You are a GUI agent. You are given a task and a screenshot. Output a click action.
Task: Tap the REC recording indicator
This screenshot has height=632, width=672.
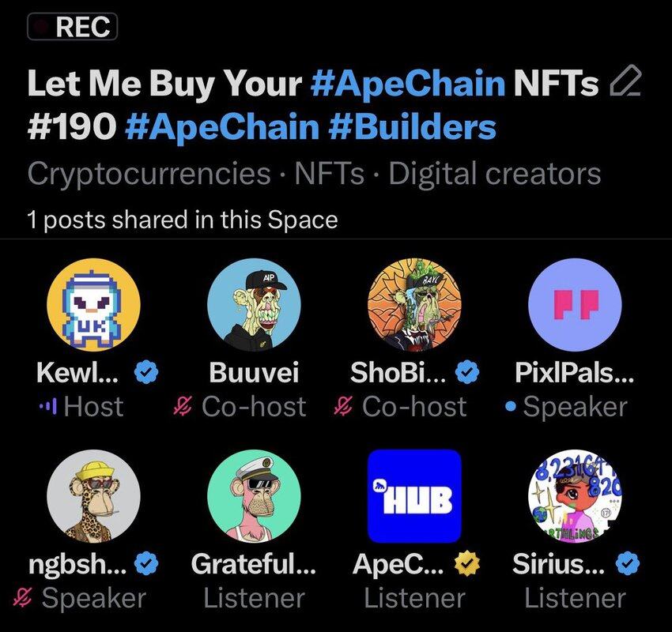pos(73,28)
